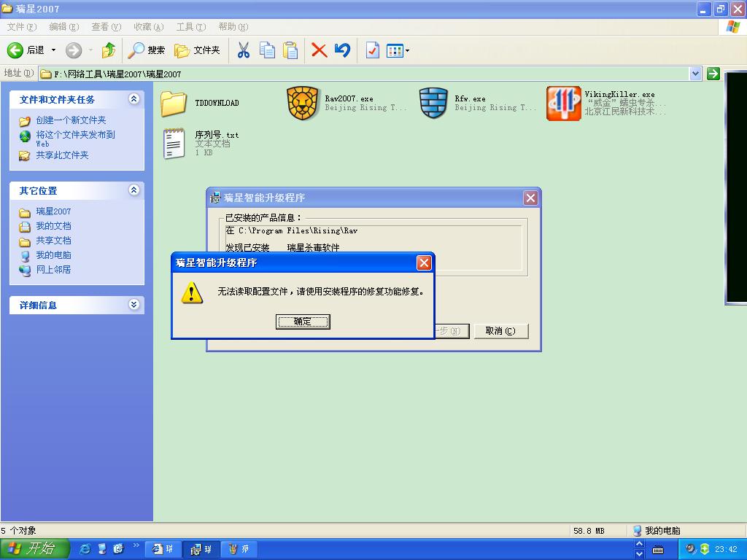This screenshot has height=560, width=747.
Task: Click the Cut scissors icon
Action: (x=244, y=50)
